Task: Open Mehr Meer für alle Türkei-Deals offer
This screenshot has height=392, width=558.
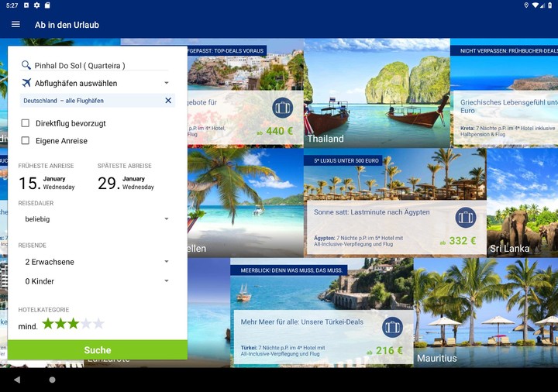Action: tap(322, 336)
